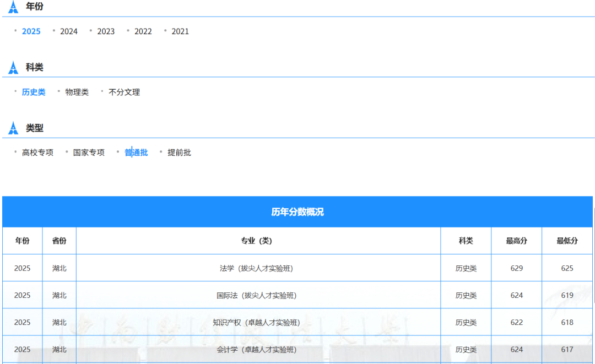Screen dimensions: 595x364
Task: Select the 历史类 subject category
Action: click(x=34, y=92)
